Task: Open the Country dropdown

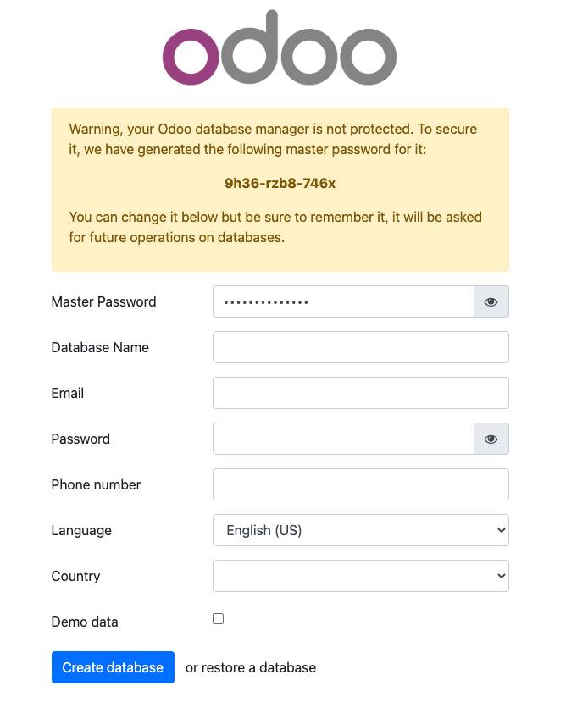Action: (360, 575)
